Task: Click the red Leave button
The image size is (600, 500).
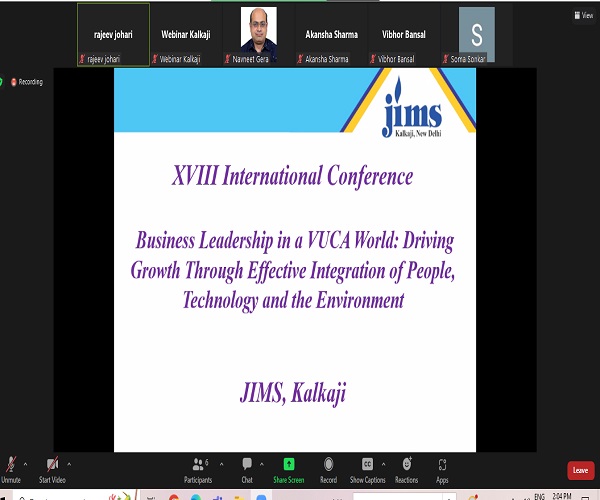Action: pos(580,470)
